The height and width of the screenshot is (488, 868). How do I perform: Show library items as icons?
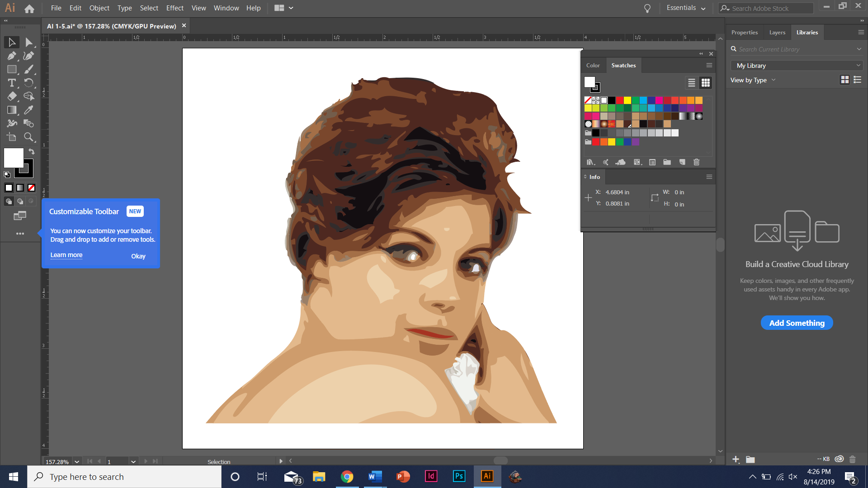click(844, 80)
